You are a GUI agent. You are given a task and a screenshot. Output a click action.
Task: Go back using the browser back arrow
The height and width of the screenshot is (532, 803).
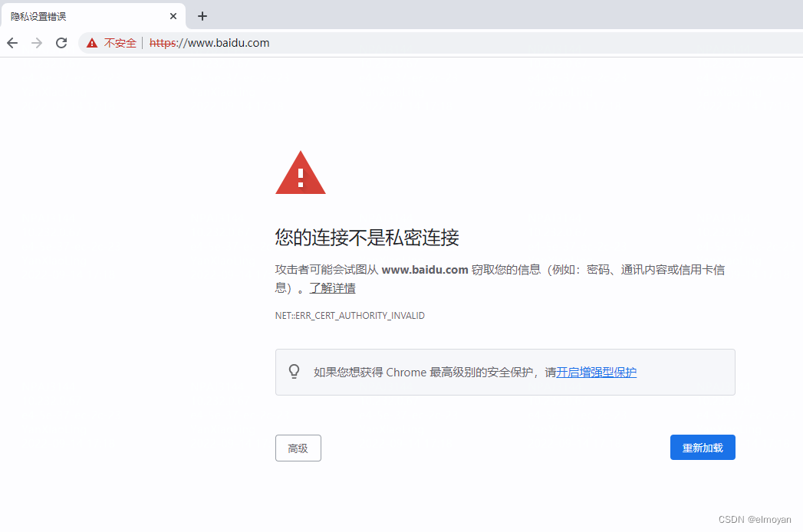click(12, 43)
